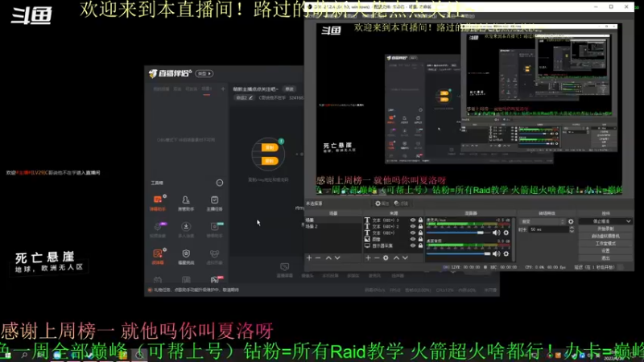Click the lower orange copy button
This screenshot has width=644, height=362.
click(269, 161)
